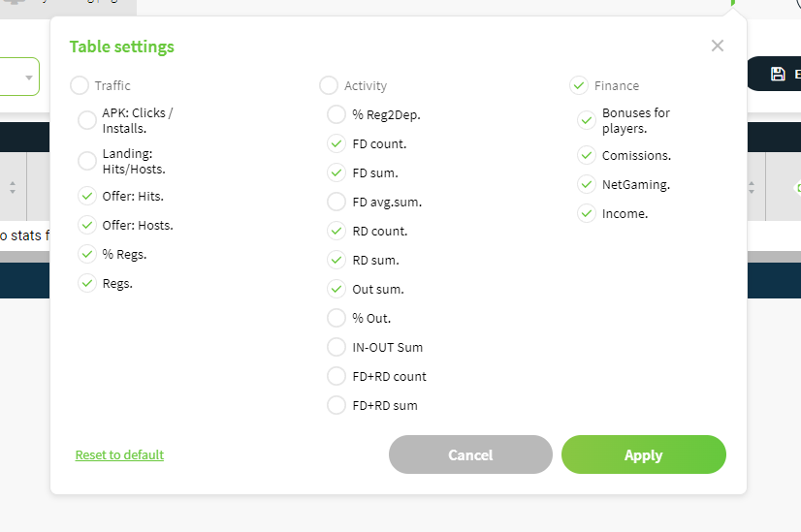Click the Cancel button
Image resolution: width=801 pixels, height=532 pixels.
point(470,454)
